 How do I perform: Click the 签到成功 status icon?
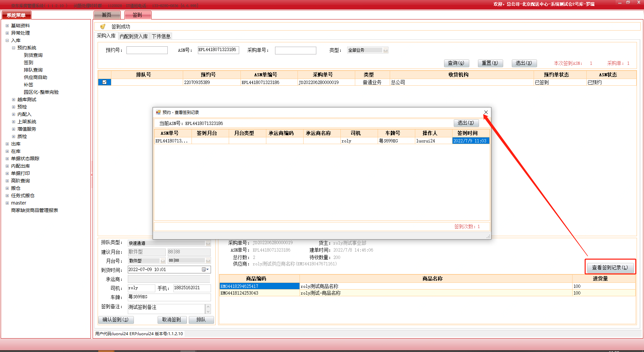pyautogui.click(x=103, y=27)
